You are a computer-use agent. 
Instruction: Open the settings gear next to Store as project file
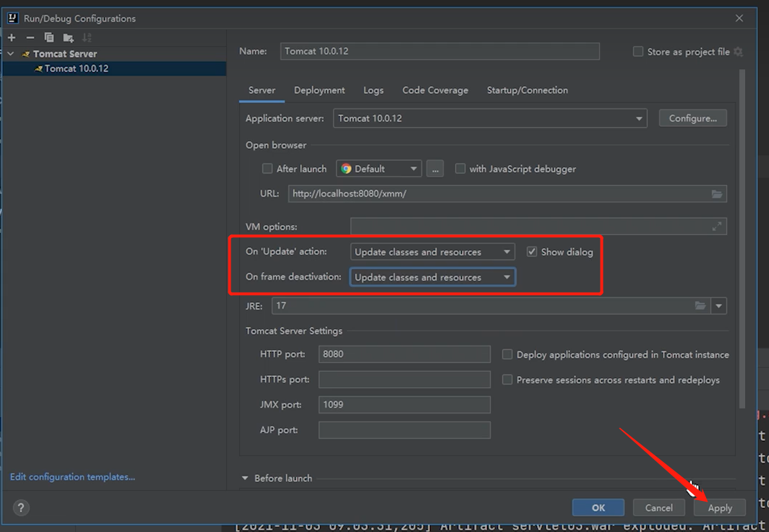(x=739, y=51)
